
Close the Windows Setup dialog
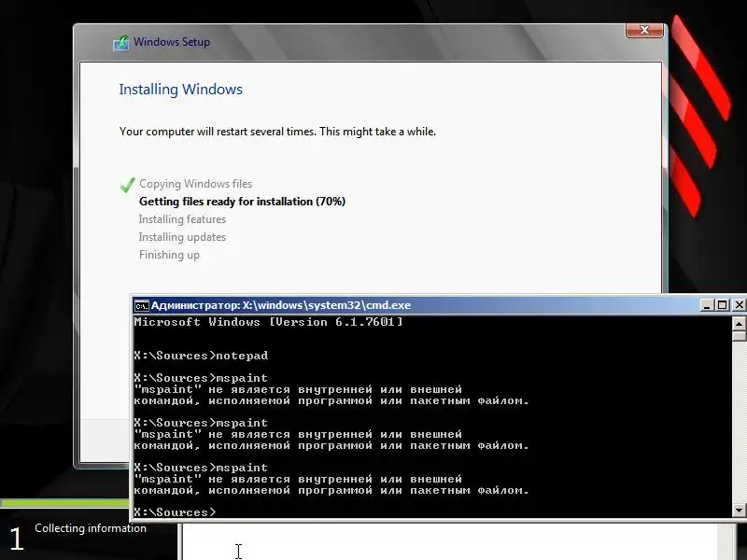click(644, 30)
